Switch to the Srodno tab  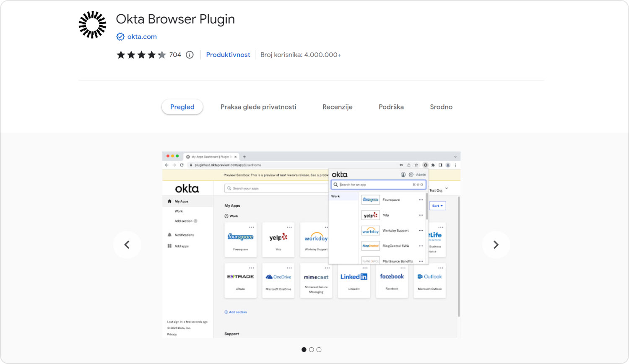coord(441,107)
